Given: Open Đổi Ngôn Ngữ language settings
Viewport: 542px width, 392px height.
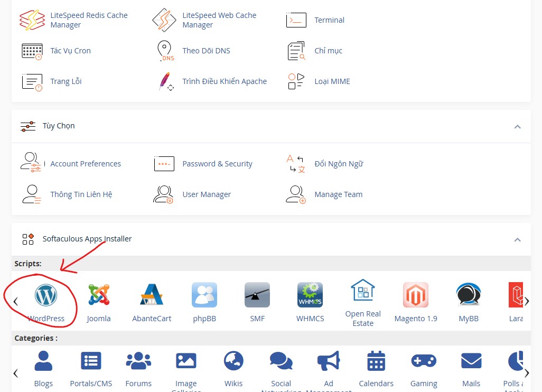Looking at the screenshot, I should pyautogui.click(x=339, y=164).
